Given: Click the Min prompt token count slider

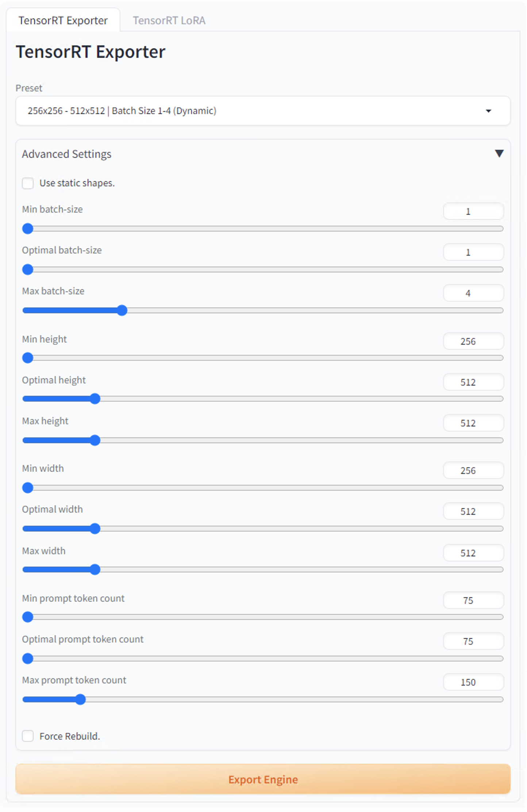Looking at the screenshot, I should (27, 617).
